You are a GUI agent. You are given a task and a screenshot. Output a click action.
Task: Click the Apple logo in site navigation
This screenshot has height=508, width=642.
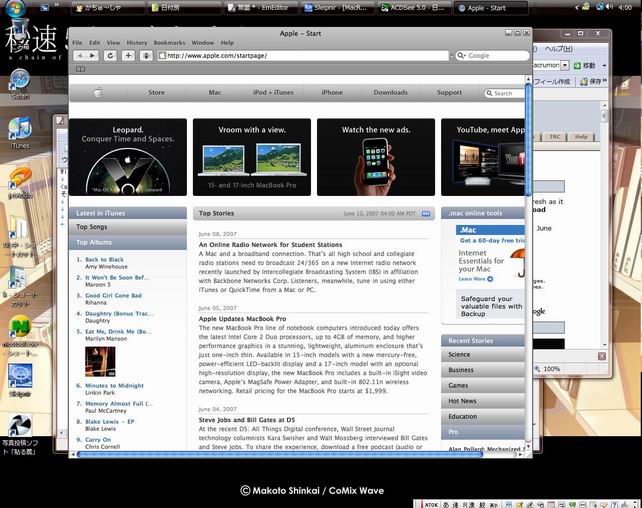[98, 93]
